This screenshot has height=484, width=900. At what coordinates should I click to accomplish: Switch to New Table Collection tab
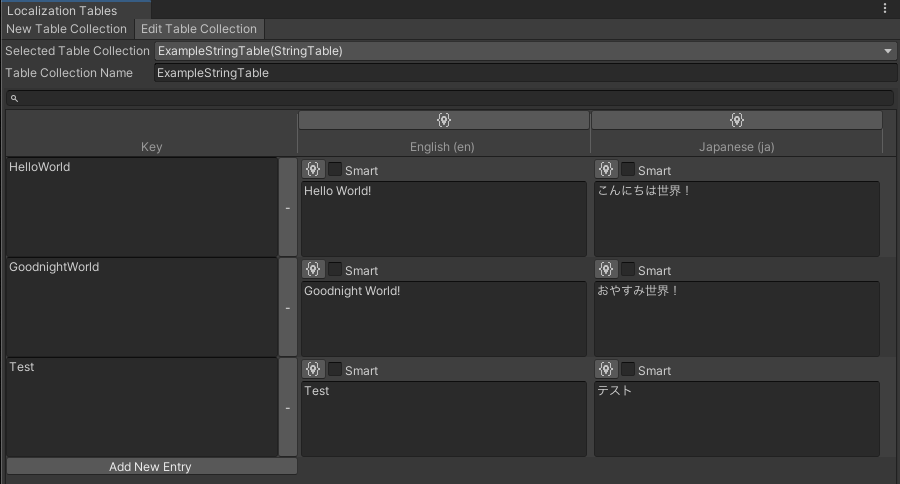67,29
